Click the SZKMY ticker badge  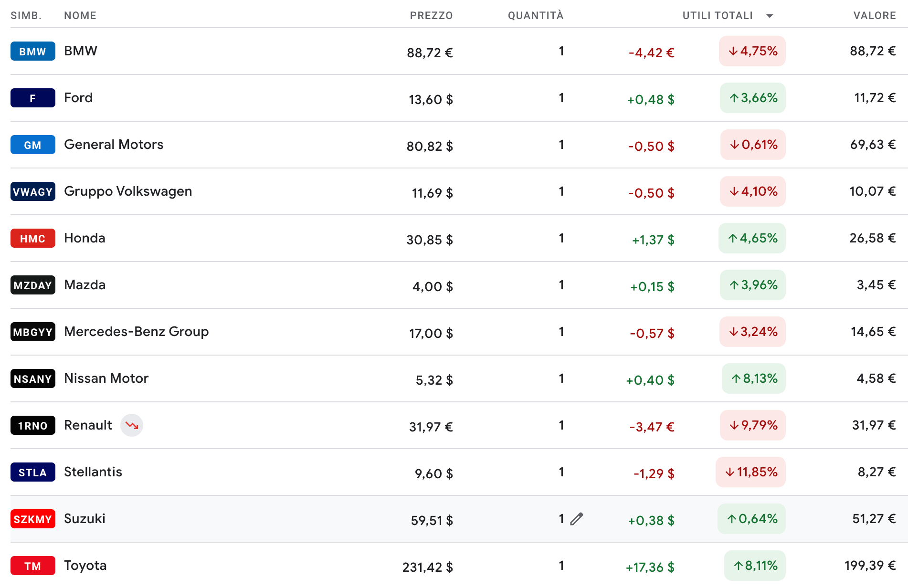pyautogui.click(x=33, y=519)
